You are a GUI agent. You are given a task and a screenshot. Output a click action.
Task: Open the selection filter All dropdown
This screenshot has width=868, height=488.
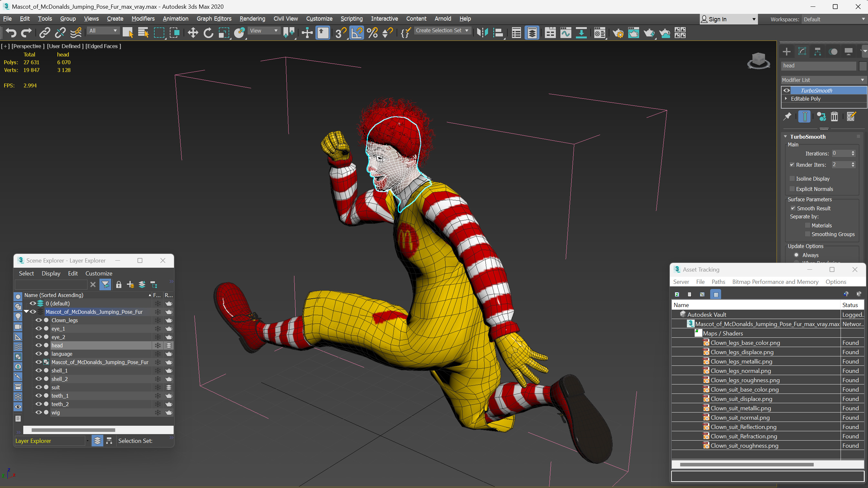[103, 31]
